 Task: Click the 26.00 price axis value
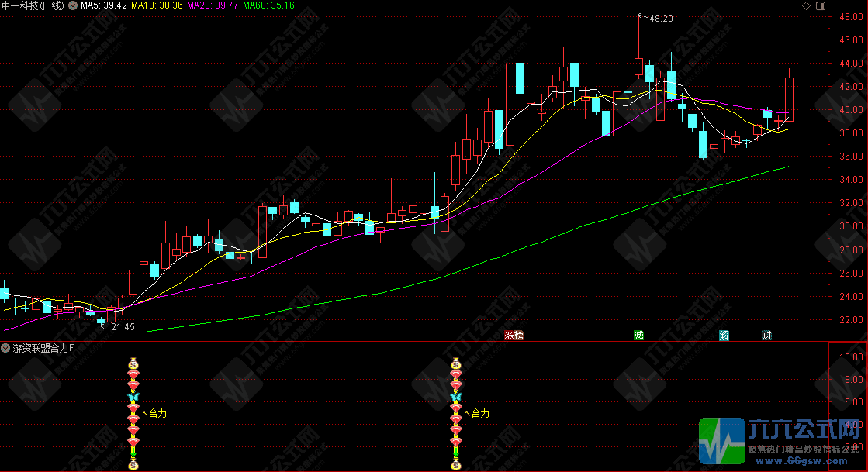851,274
